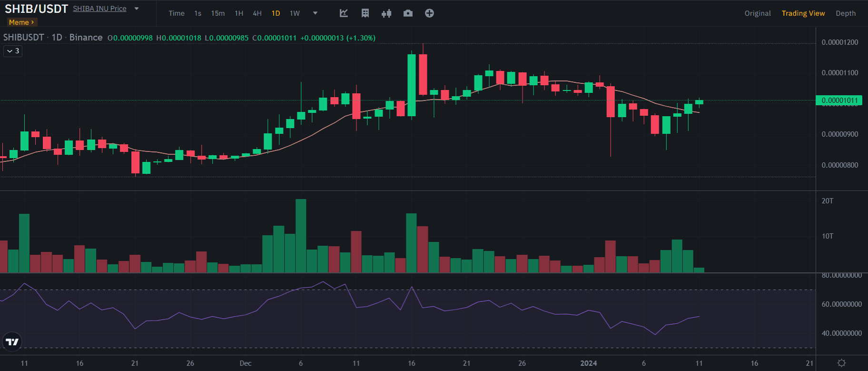Click the current price label 0.00001011

(839, 100)
